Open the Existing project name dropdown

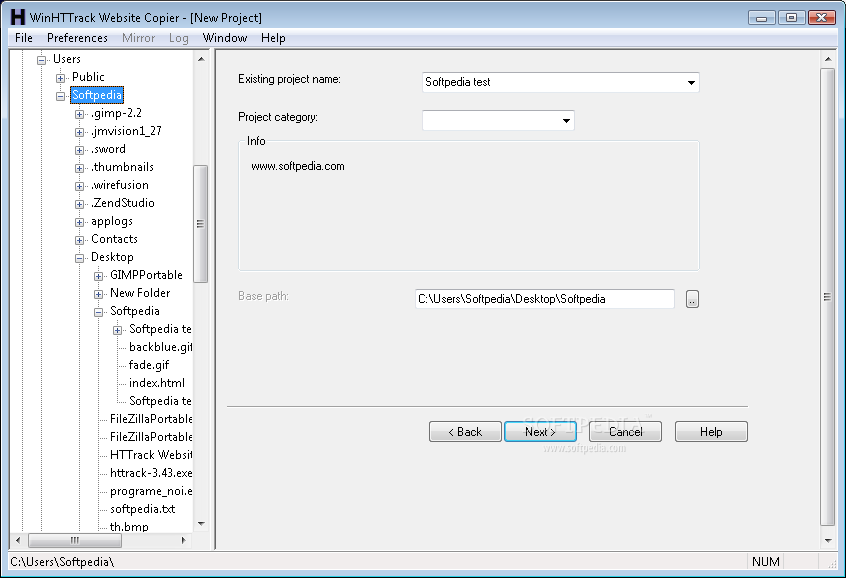(x=691, y=83)
